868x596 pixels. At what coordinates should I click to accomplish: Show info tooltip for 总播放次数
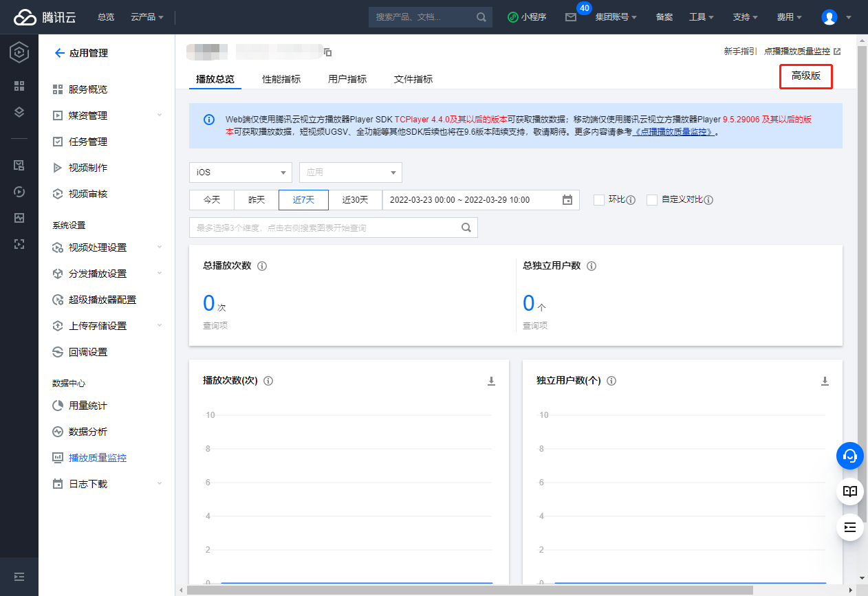(261, 266)
